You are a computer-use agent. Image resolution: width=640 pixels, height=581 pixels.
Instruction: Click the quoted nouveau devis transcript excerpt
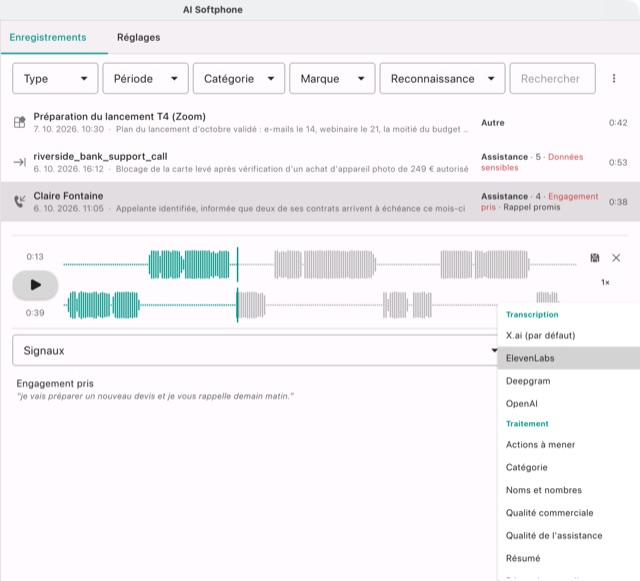click(x=155, y=396)
